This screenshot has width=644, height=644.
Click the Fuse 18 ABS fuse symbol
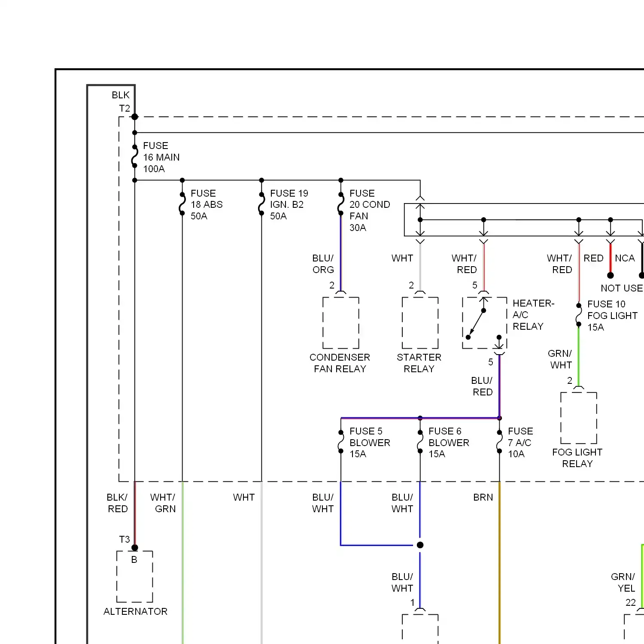pyautogui.click(x=182, y=204)
